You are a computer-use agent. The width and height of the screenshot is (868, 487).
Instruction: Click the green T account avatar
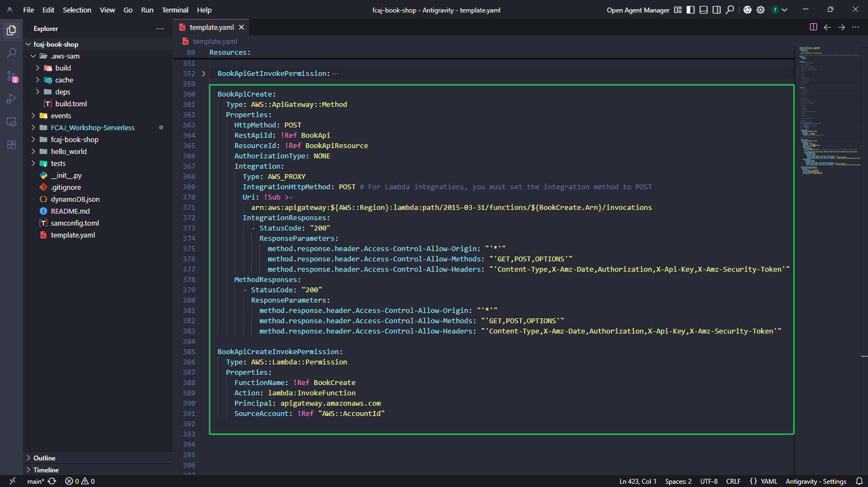[775, 10]
